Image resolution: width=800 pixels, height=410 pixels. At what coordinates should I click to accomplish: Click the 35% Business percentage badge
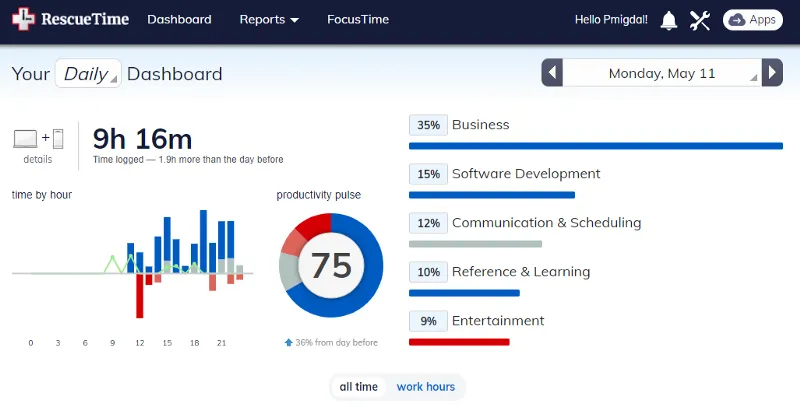[x=428, y=125]
